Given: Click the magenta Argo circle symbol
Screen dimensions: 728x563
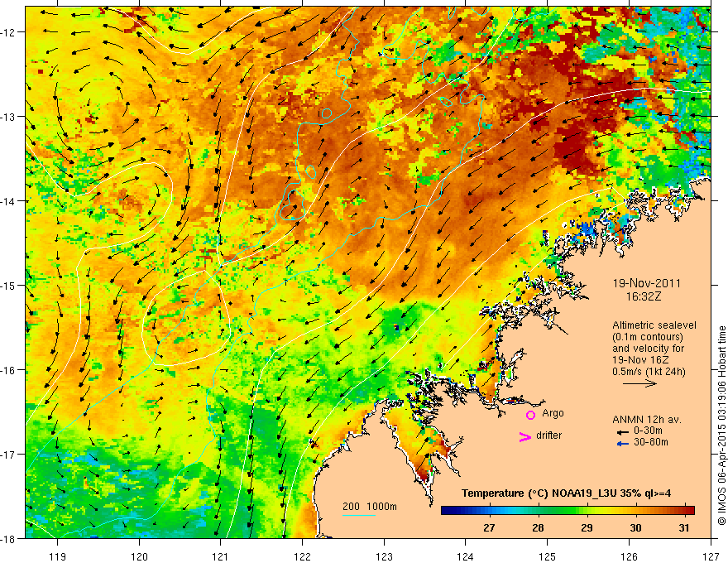Looking at the screenshot, I should pos(530,415).
